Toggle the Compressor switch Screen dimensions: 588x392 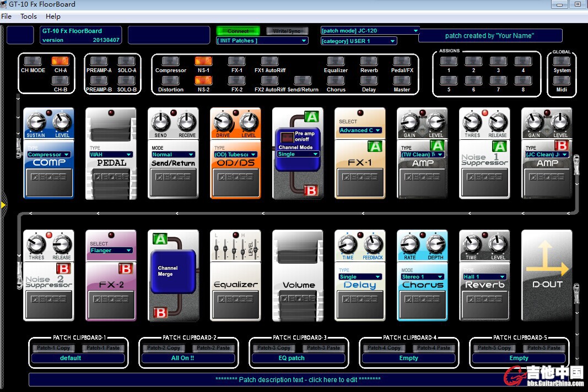point(170,62)
